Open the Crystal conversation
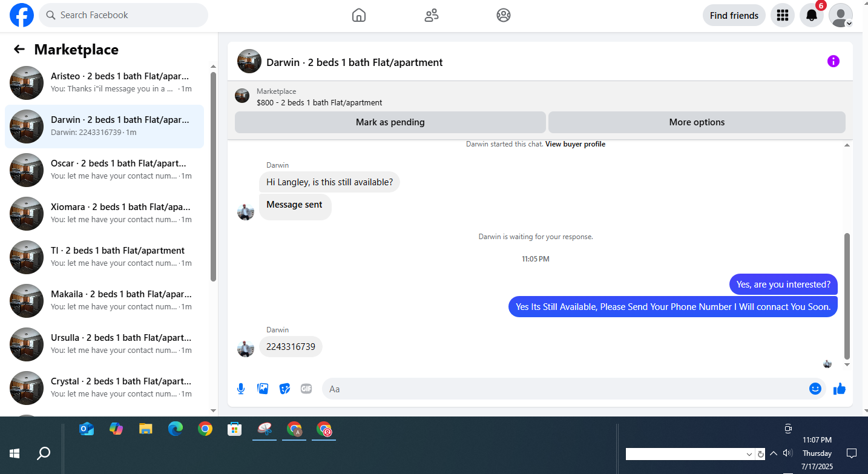 click(x=104, y=388)
